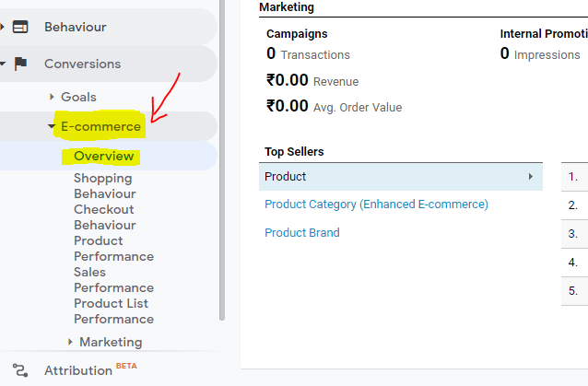Open the E-commerce Overview report

pyautogui.click(x=103, y=156)
